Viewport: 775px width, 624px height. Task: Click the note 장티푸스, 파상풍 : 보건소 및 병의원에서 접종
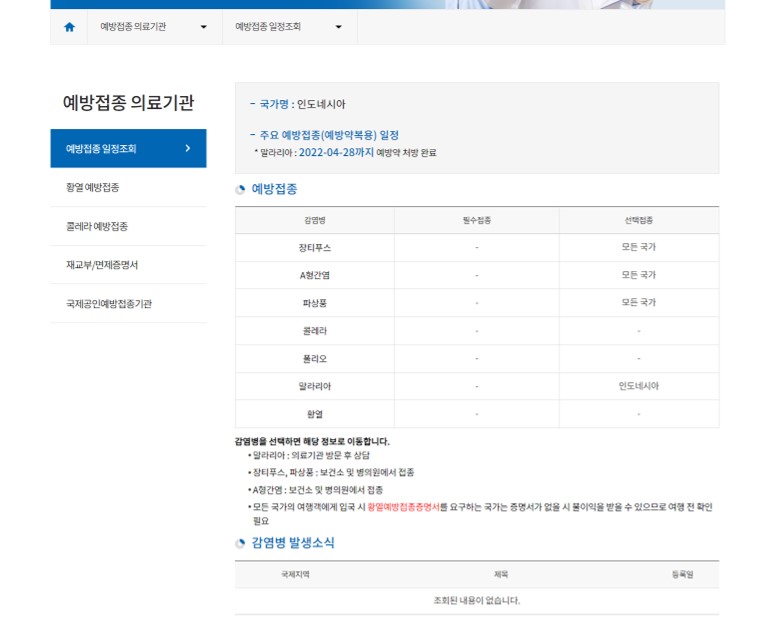tap(334, 473)
